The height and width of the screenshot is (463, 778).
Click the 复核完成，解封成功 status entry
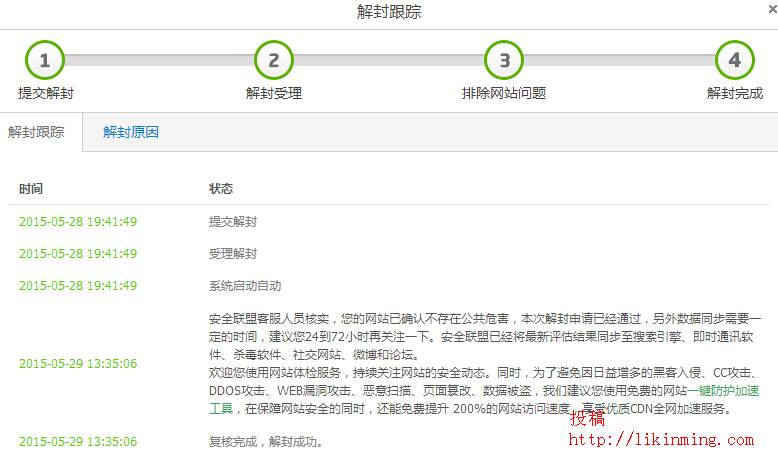click(265, 441)
